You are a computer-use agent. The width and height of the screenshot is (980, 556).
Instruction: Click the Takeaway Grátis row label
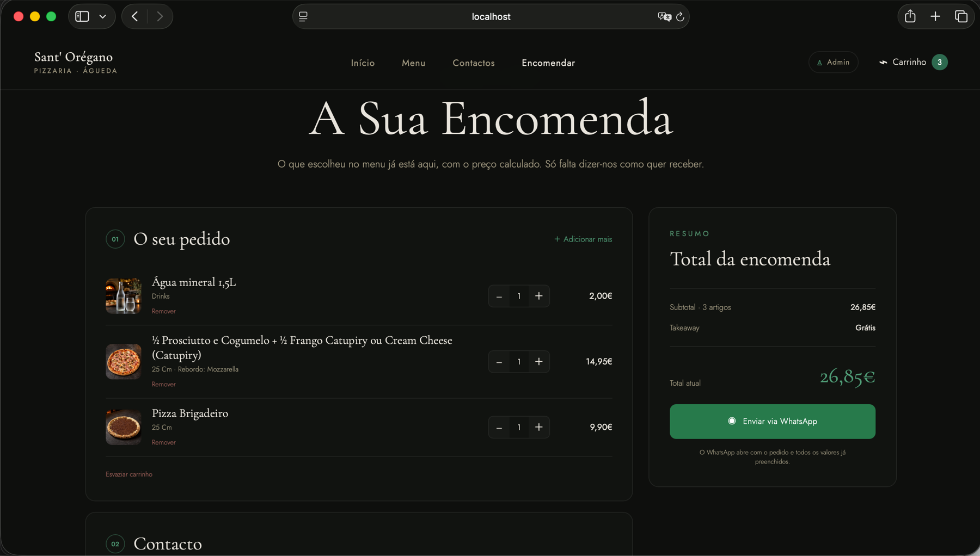(684, 328)
